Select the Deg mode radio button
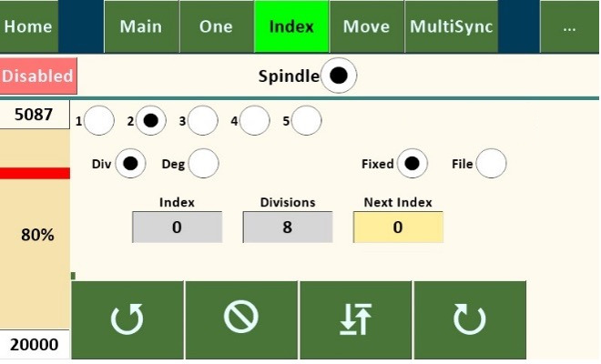Image resolution: width=601 pixels, height=364 pixels. click(x=203, y=164)
